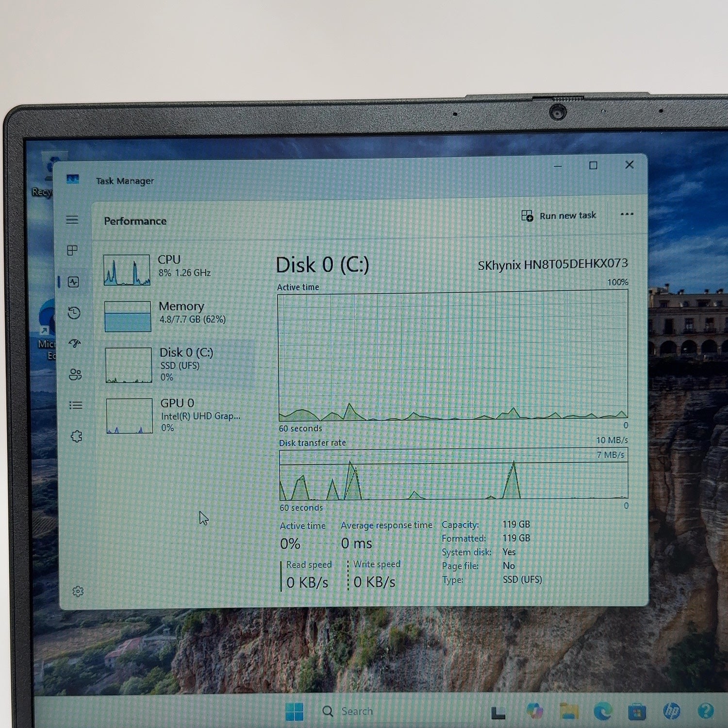Click the Average response time 0 ms value

coord(356,543)
